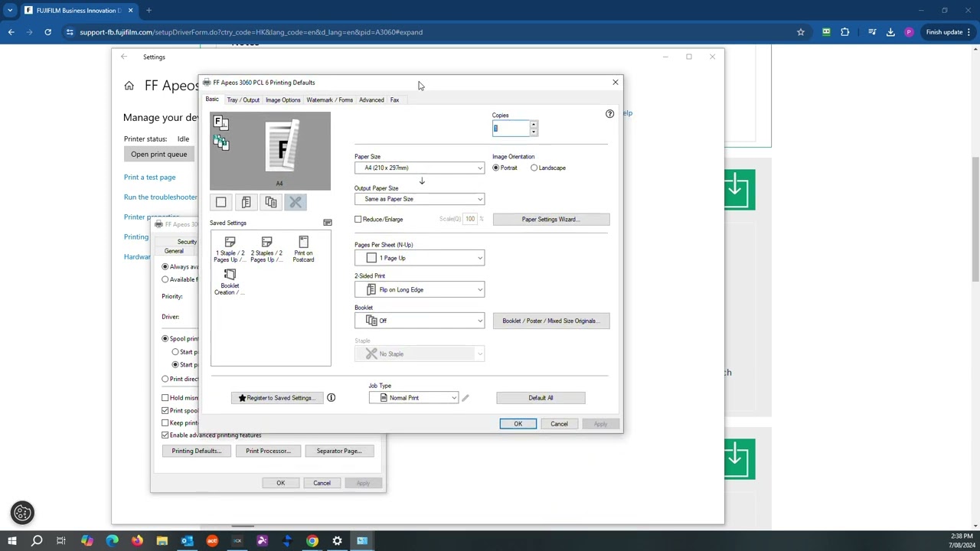
Task: Select Portrait image orientation
Action: click(496, 168)
